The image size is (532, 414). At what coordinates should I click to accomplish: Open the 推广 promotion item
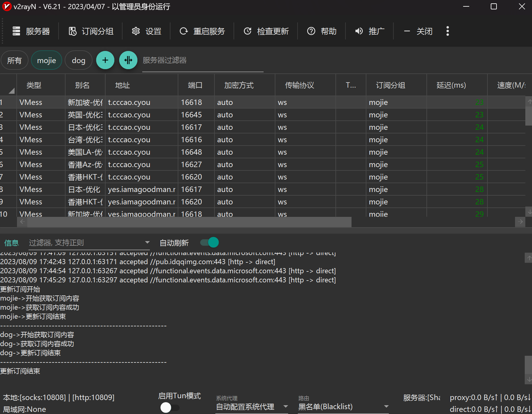coord(370,31)
